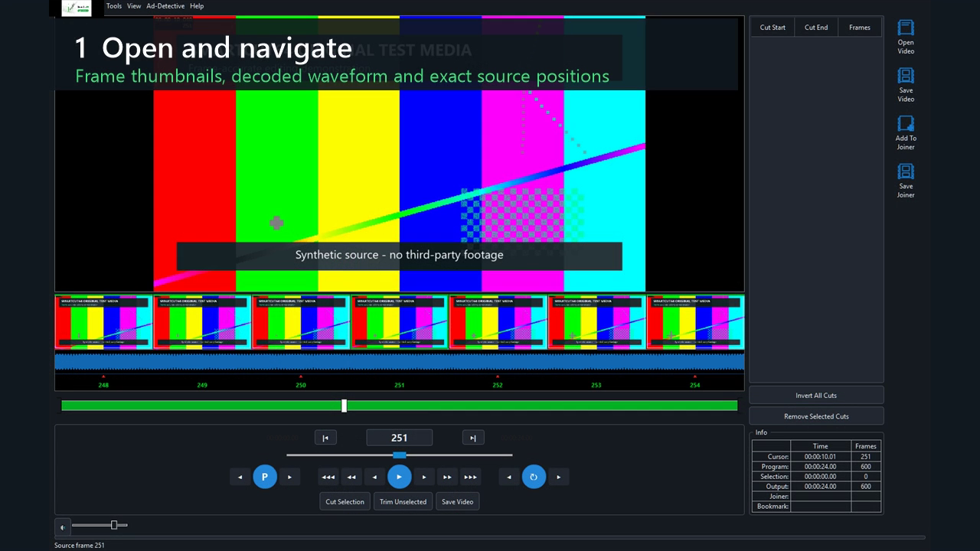Click arrow right of the P button

click(289, 477)
